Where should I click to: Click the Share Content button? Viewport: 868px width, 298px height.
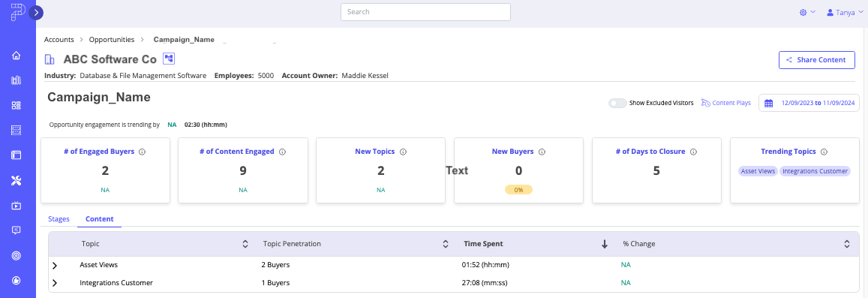[x=816, y=60]
